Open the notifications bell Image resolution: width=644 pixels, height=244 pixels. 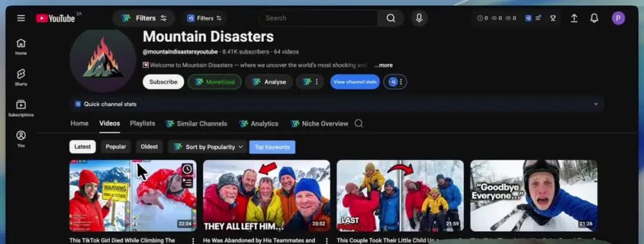pos(594,18)
